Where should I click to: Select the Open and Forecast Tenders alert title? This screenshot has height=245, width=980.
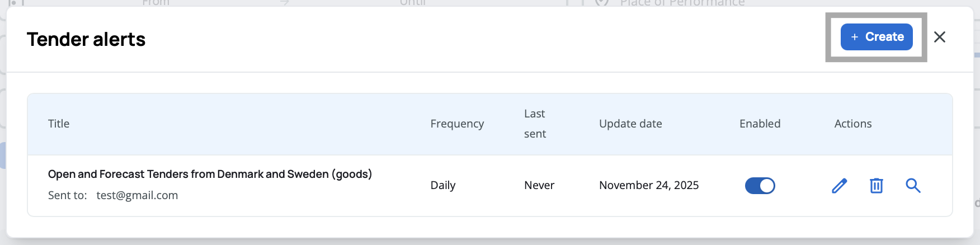tap(210, 174)
